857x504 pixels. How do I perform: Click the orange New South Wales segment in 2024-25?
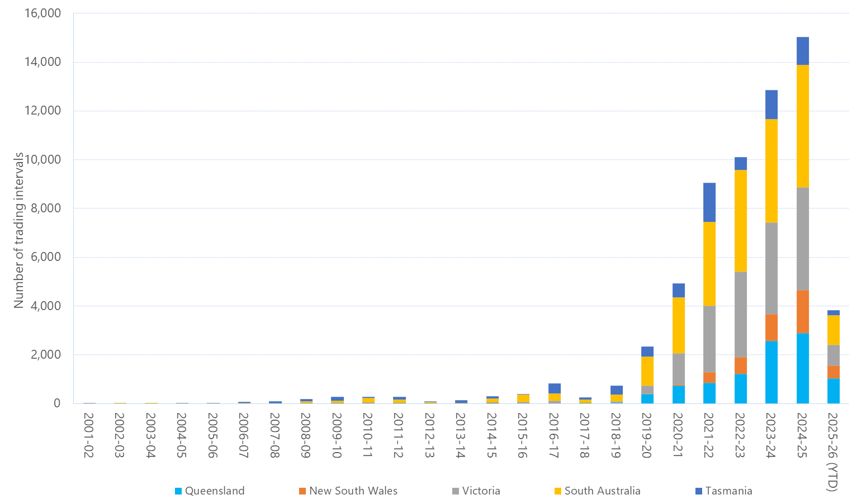pos(802,311)
